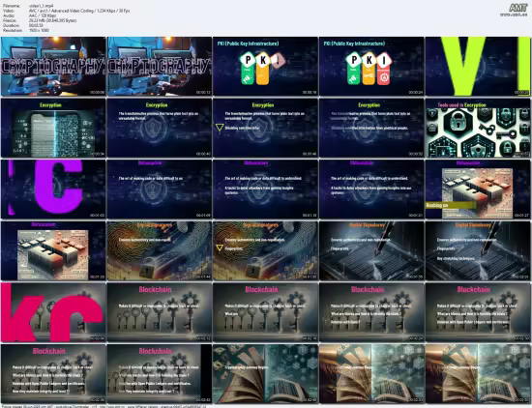This screenshot has width=532, height=408.
Task: Open the Obfuscation frame with yellow caption bar
Action: pos(478,189)
